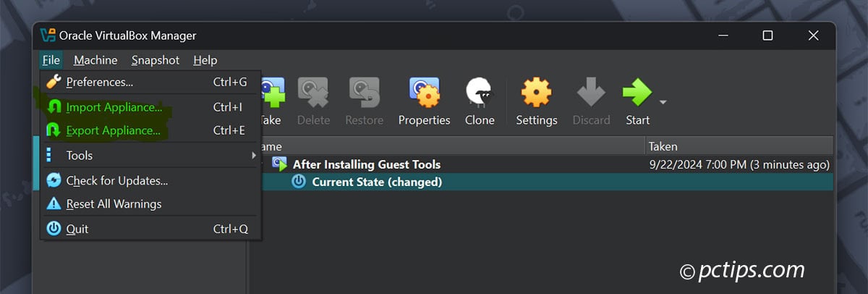Click the Delete snapshot icon
The height and width of the screenshot is (294, 868).
pos(313,94)
